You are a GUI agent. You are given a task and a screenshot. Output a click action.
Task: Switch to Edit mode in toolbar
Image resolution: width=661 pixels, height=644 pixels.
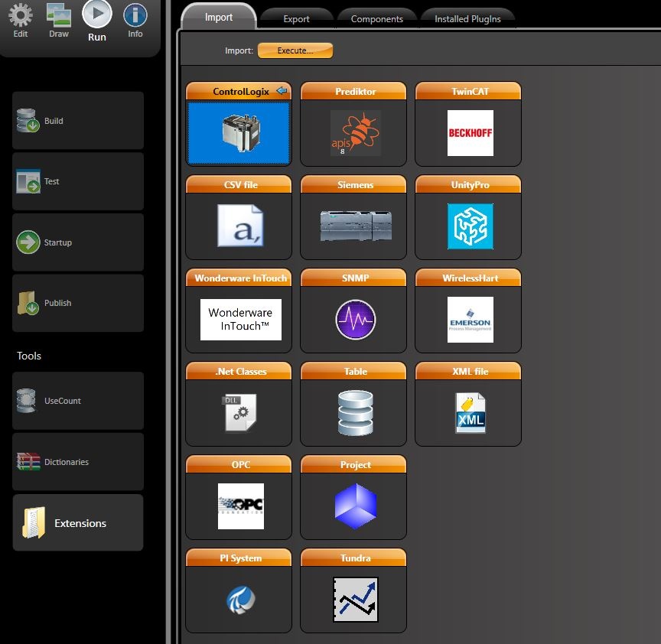tap(21, 21)
